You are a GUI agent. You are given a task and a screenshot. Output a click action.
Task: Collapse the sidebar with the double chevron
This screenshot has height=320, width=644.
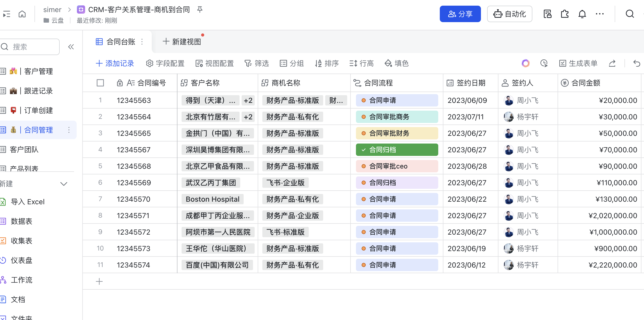pyautogui.click(x=71, y=47)
